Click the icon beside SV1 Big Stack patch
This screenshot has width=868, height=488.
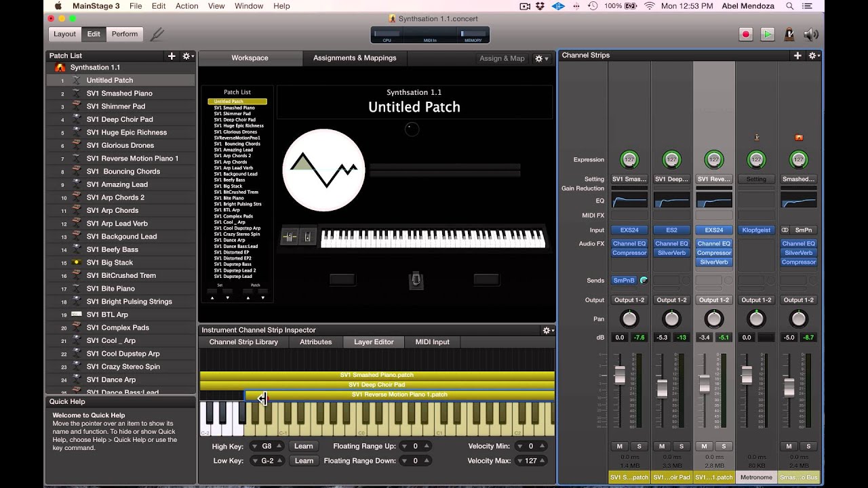pyautogui.click(x=76, y=262)
